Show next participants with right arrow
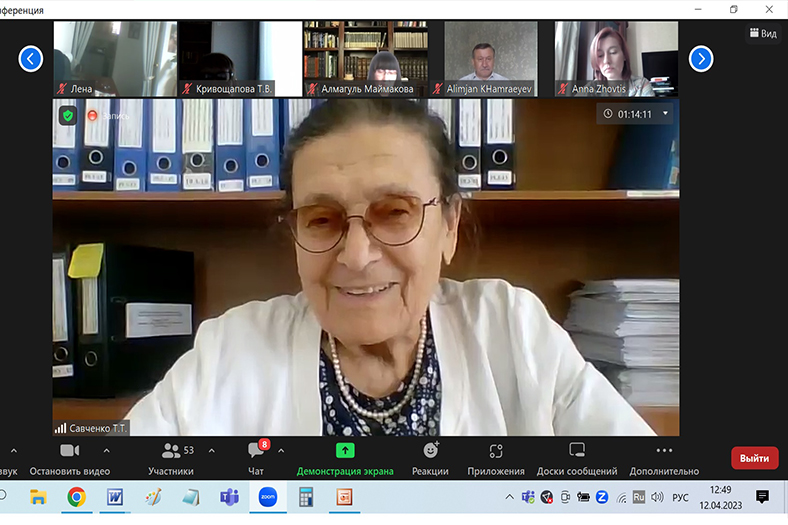Image resolution: width=788 pixels, height=525 pixels. click(x=701, y=59)
